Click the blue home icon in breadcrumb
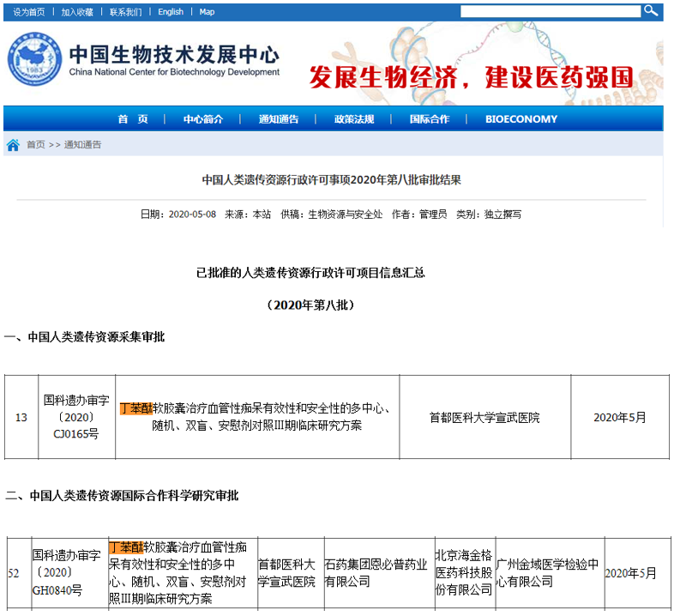The height and width of the screenshot is (616, 674). click(x=13, y=145)
